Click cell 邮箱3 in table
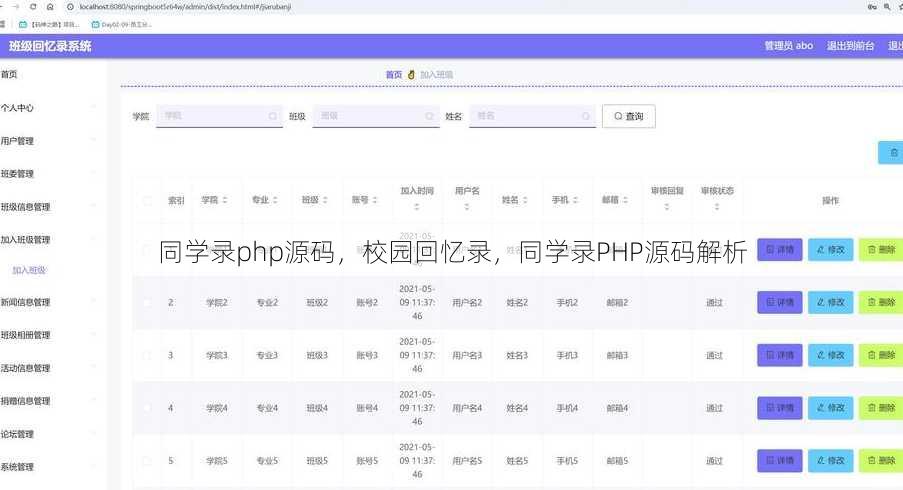This screenshot has width=903, height=490. [x=617, y=356]
